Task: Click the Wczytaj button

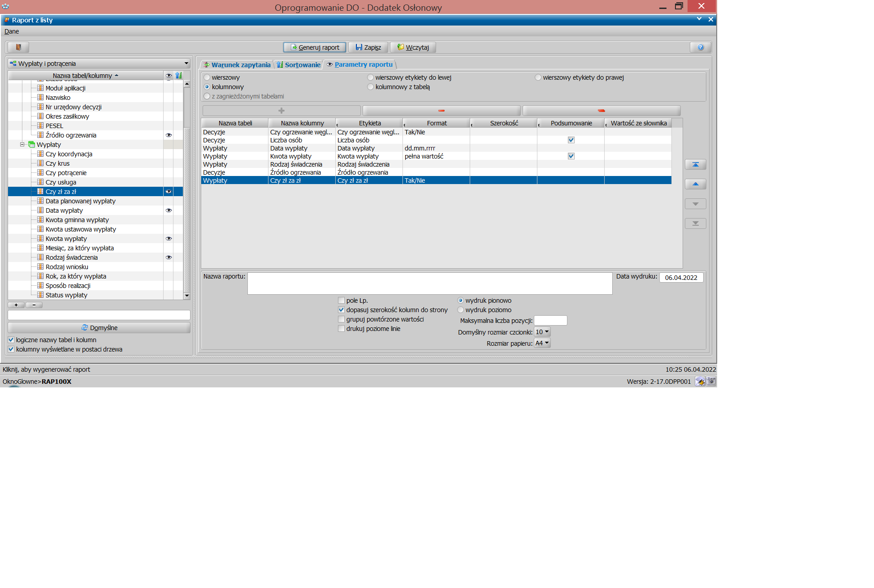Action: tap(413, 47)
